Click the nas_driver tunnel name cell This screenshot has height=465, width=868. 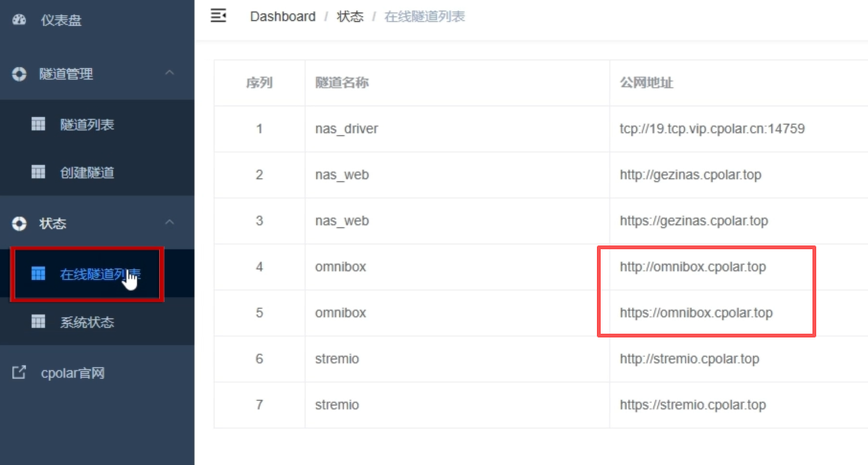click(346, 128)
